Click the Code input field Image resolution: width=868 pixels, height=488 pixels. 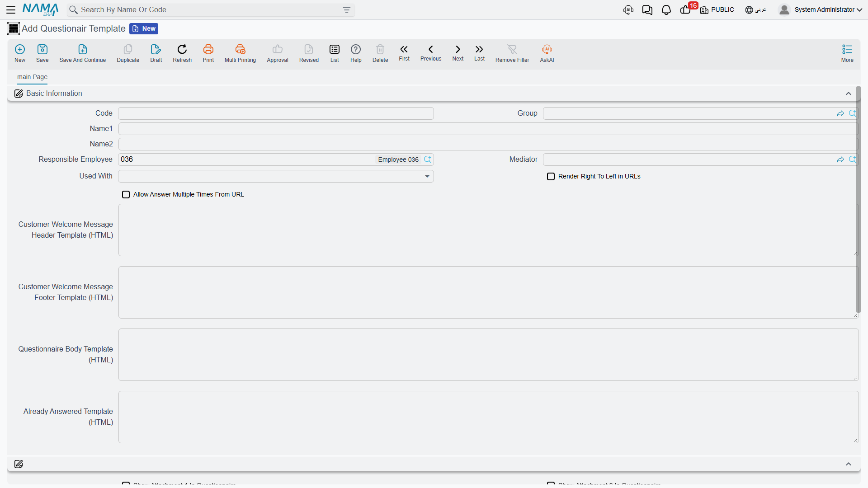pyautogui.click(x=276, y=113)
